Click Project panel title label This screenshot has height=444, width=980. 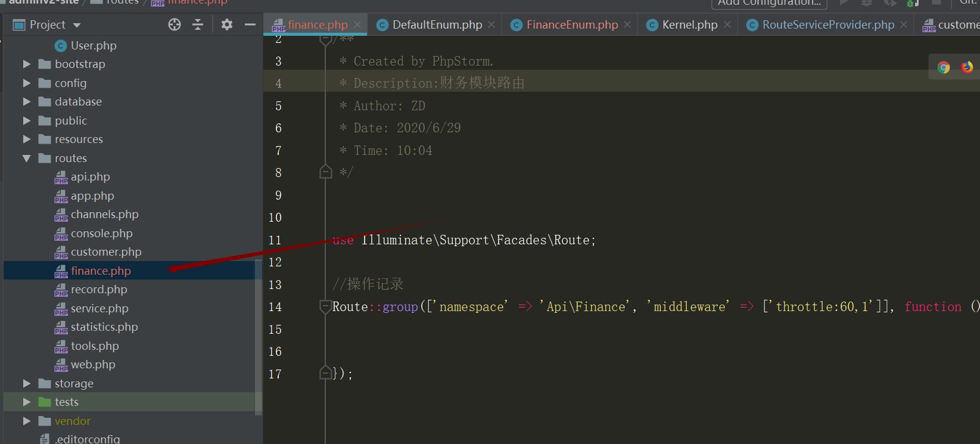(x=48, y=25)
